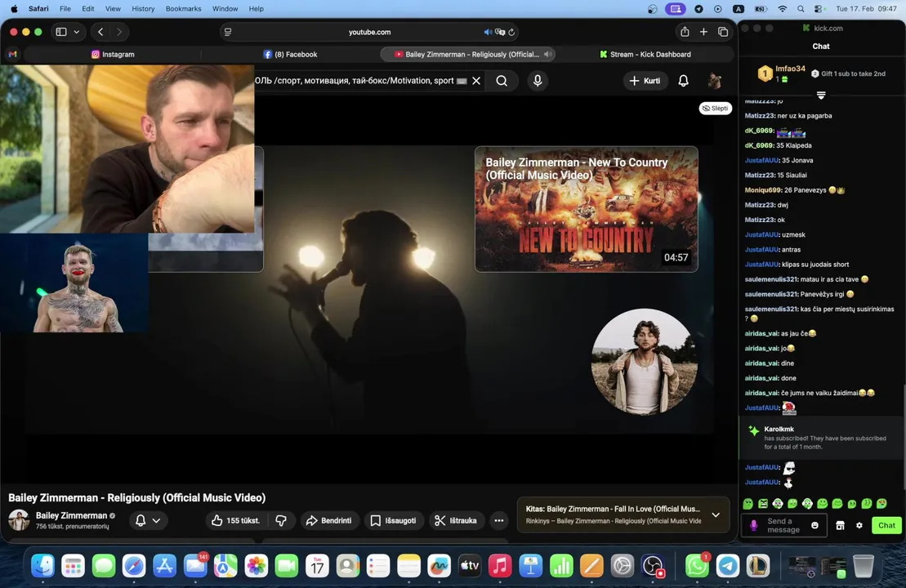This screenshot has height=588, width=906.
Task: Click the Safari address bar youtube.com
Action: tap(370, 32)
